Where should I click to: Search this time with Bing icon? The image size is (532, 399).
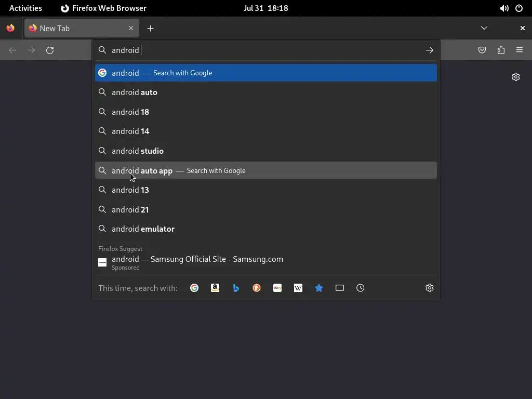tap(236, 288)
